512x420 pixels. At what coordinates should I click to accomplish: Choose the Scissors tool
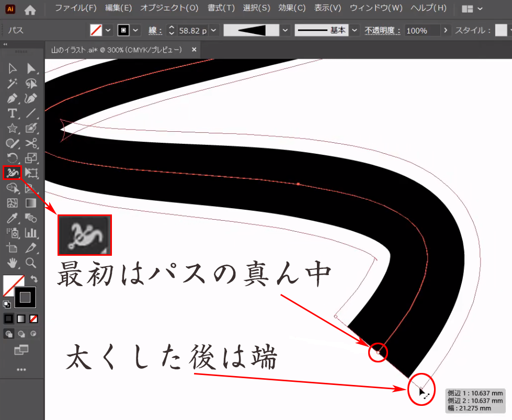pos(31,143)
